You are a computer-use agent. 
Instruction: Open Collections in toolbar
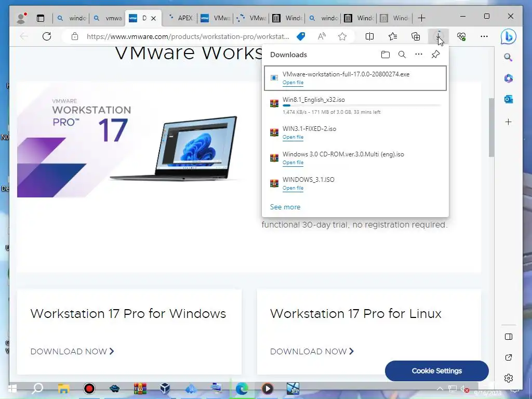pyautogui.click(x=416, y=36)
